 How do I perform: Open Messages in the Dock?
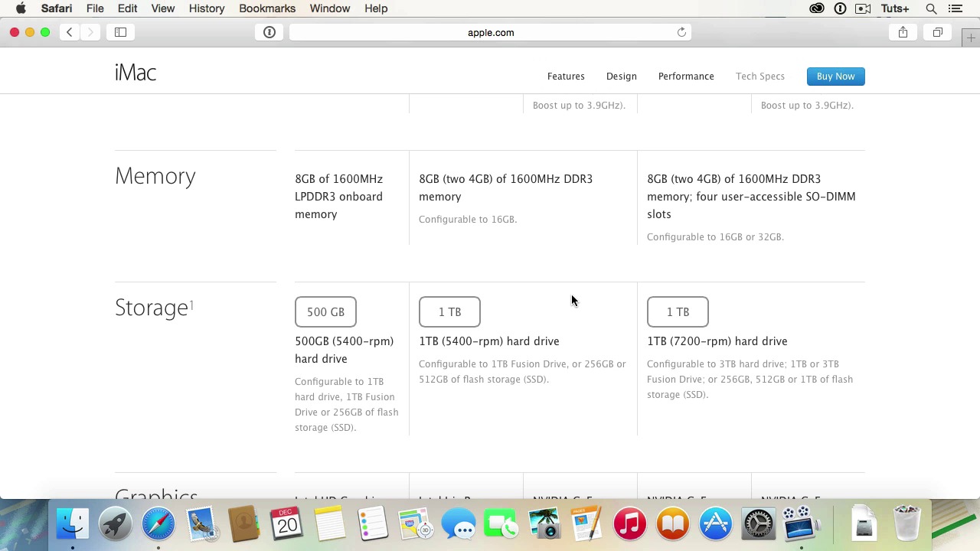pyautogui.click(x=459, y=524)
